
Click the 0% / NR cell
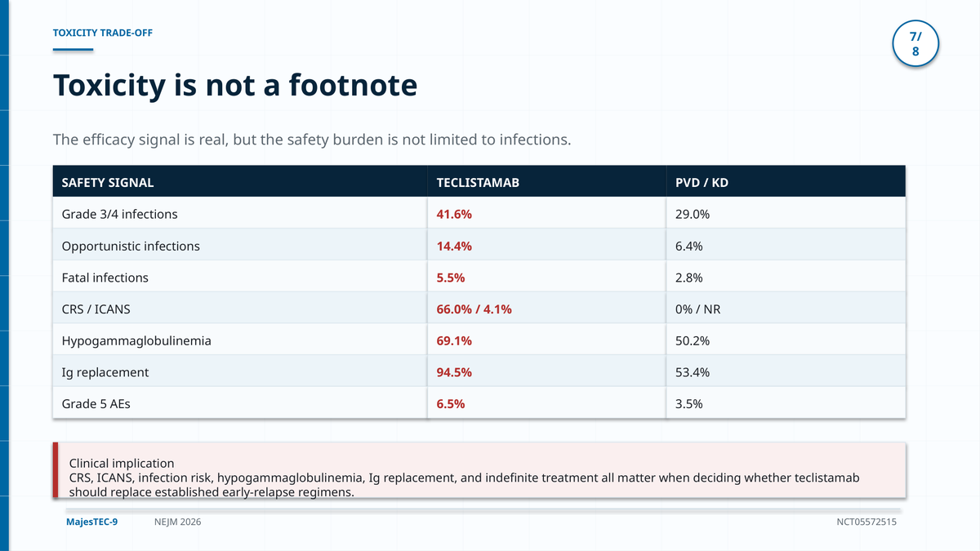pyautogui.click(x=698, y=309)
